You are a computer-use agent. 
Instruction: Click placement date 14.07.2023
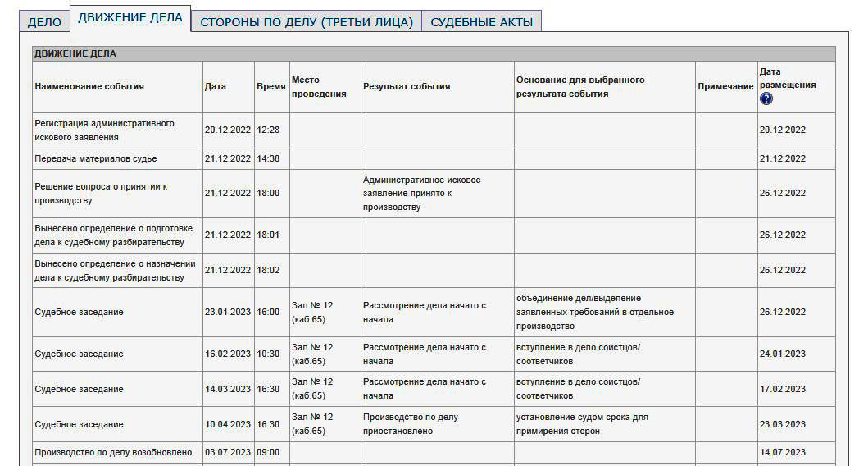point(782,453)
